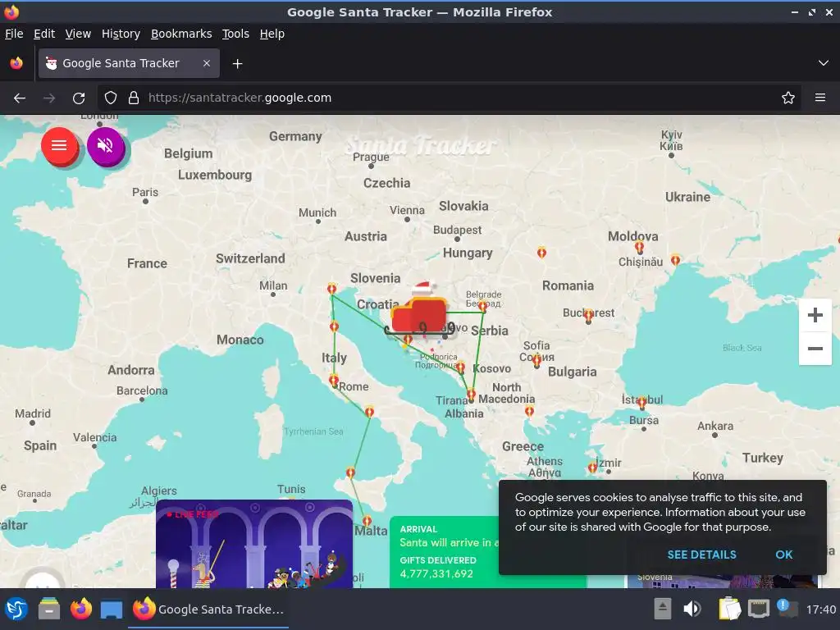Click gift marker near Slovenia coast

[x=332, y=289]
